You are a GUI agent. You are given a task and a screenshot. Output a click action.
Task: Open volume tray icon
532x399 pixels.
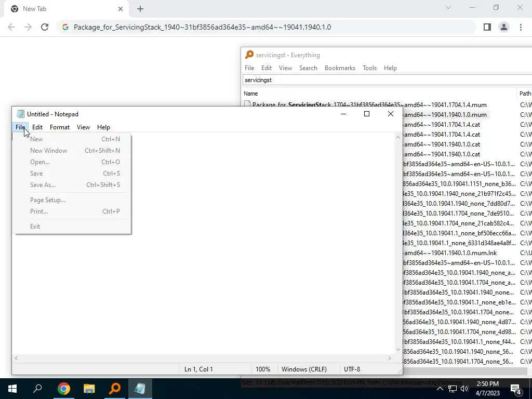tap(464, 389)
